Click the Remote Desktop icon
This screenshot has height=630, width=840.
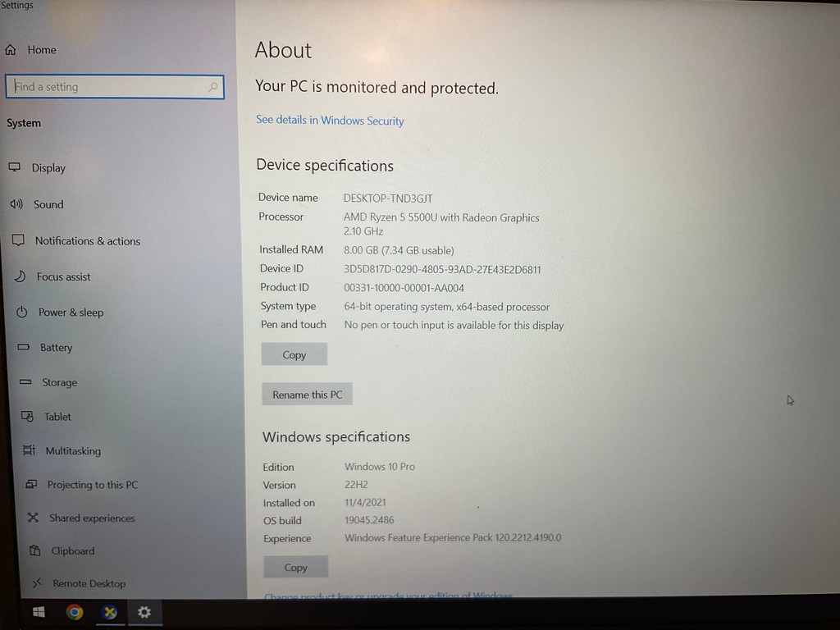coord(37,583)
